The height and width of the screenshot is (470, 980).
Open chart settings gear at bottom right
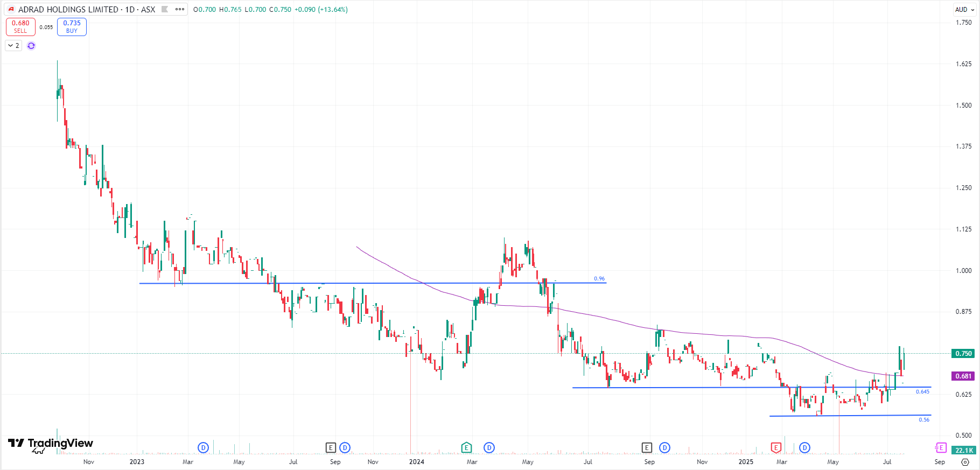(964, 462)
